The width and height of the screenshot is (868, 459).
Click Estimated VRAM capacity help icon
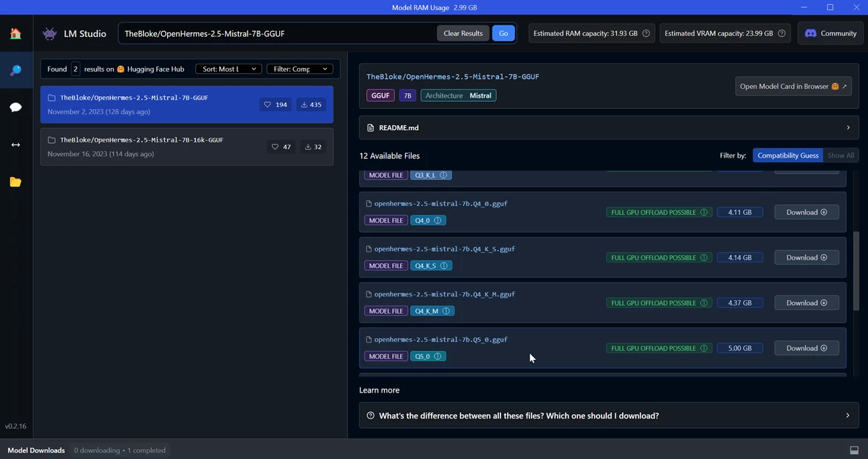pyautogui.click(x=782, y=33)
